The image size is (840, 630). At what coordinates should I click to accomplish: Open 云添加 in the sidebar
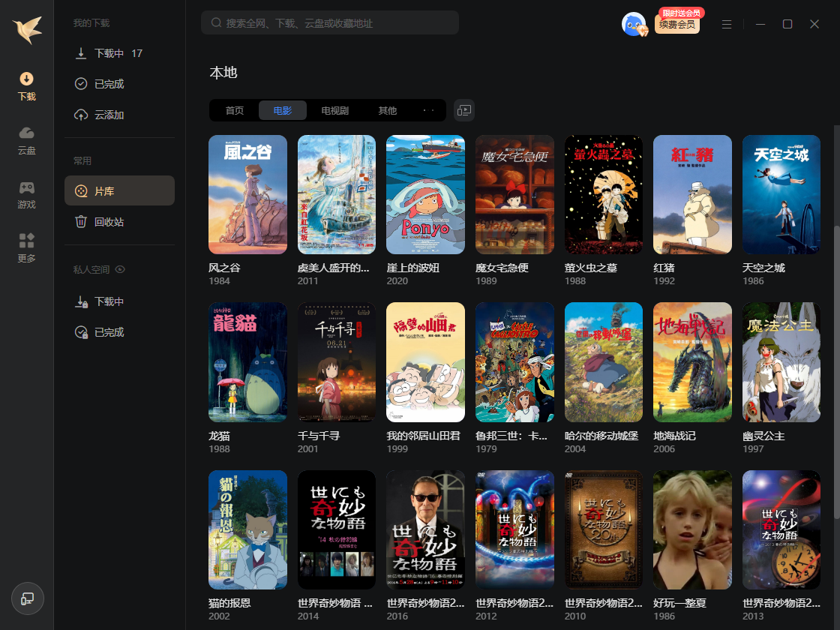pos(119,115)
